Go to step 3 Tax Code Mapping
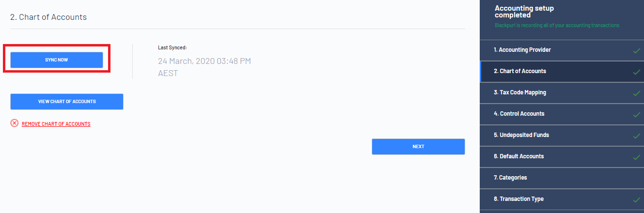Image resolution: width=644 pixels, height=213 pixels. [x=562, y=92]
